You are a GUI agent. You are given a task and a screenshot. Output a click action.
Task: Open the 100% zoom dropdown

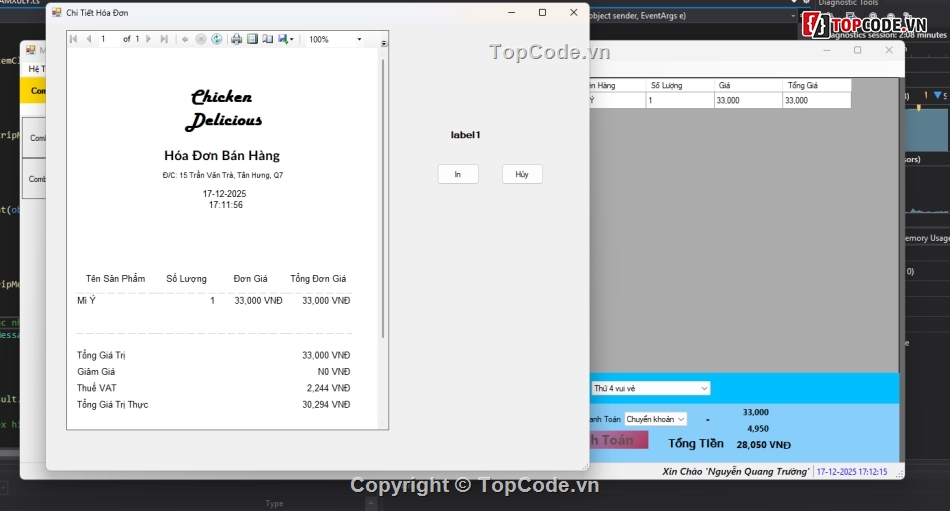click(x=359, y=39)
